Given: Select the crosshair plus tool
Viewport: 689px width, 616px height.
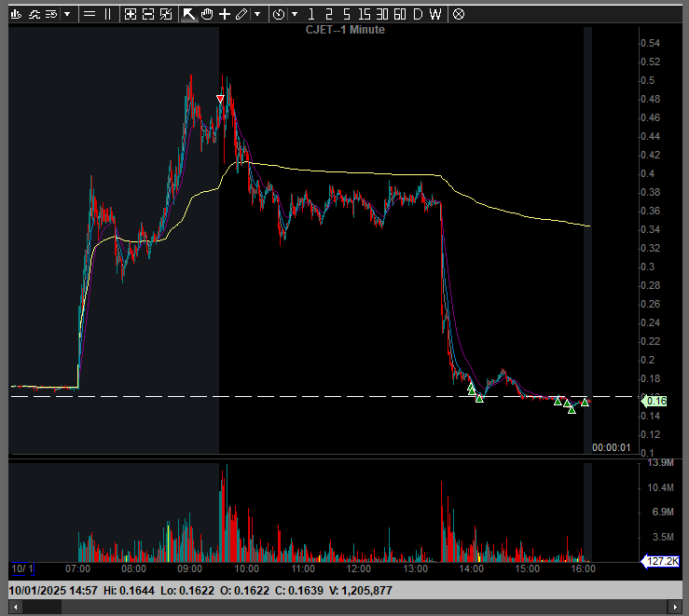Looking at the screenshot, I should point(225,15).
